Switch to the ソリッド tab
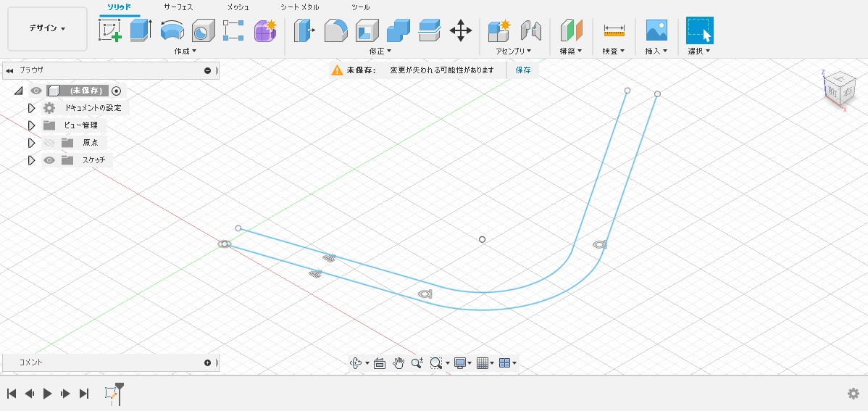Screen dimensions: 868x411 tap(120, 7)
